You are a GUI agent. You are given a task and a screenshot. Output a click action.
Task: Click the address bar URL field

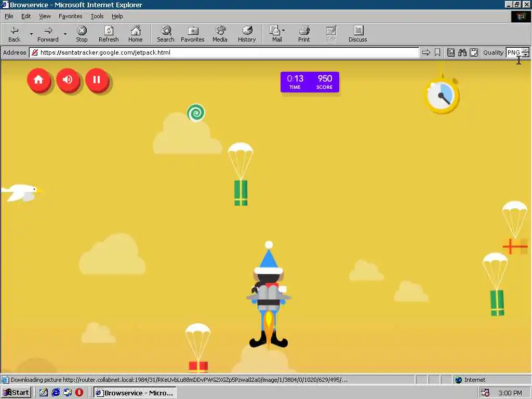coord(224,52)
